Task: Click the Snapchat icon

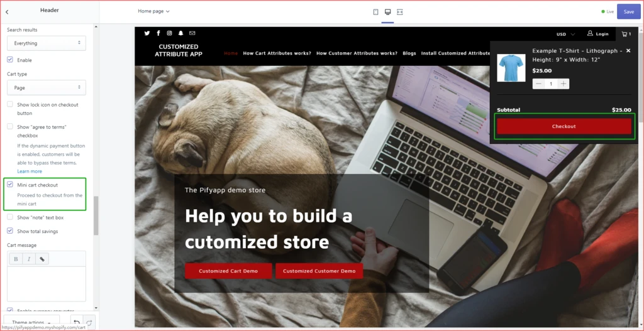Action: tap(180, 33)
